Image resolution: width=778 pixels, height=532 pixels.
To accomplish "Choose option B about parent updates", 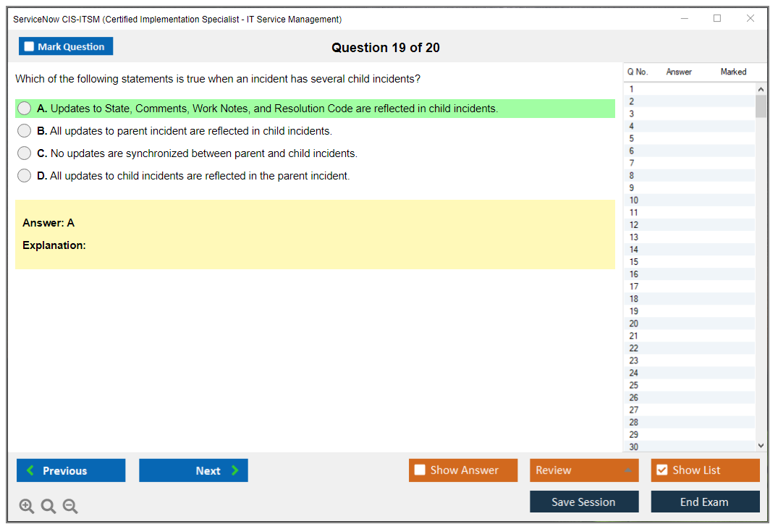I will click(25, 131).
